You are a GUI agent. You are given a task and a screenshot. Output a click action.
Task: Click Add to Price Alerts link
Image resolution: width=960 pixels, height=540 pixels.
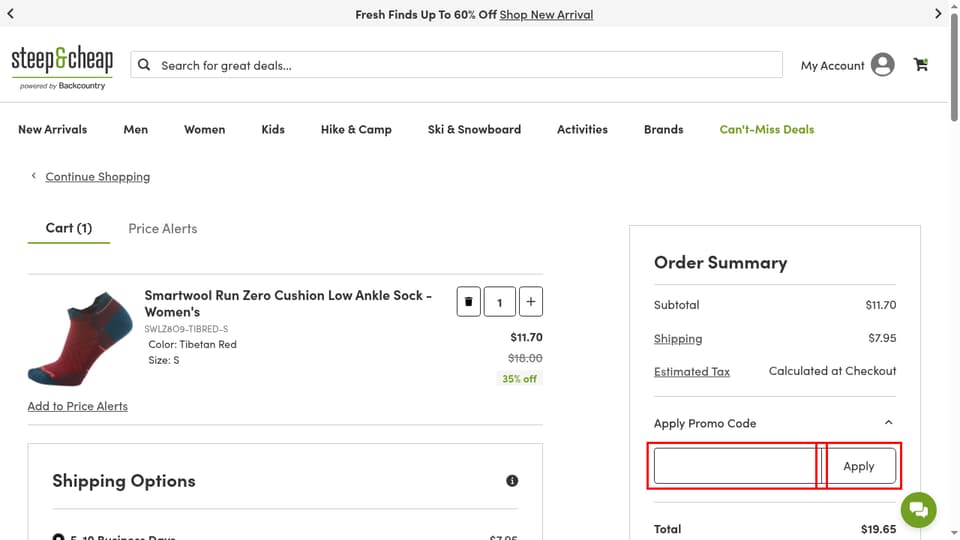tap(78, 406)
